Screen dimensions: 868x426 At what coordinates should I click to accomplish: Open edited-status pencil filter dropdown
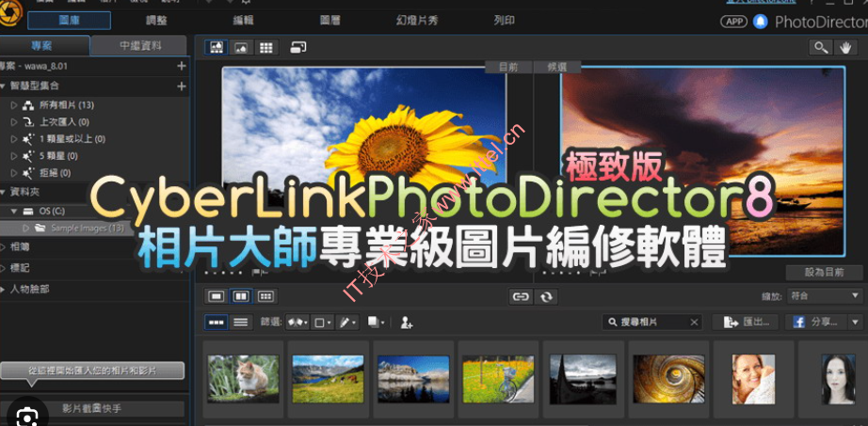click(347, 322)
